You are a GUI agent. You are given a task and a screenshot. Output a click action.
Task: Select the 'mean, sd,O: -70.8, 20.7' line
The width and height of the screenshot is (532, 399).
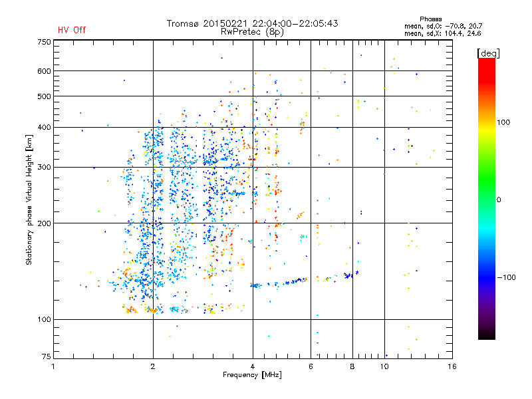pyautogui.click(x=443, y=26)
